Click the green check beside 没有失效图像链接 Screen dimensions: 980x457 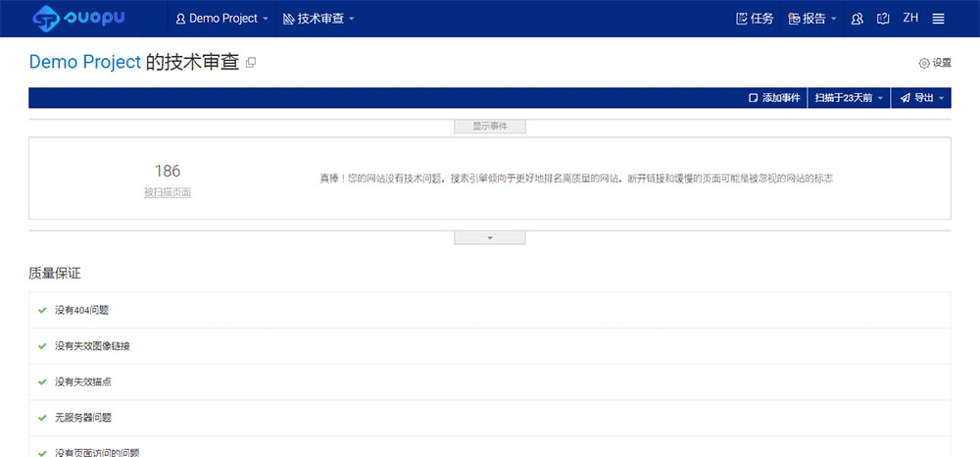pos(42,346)
